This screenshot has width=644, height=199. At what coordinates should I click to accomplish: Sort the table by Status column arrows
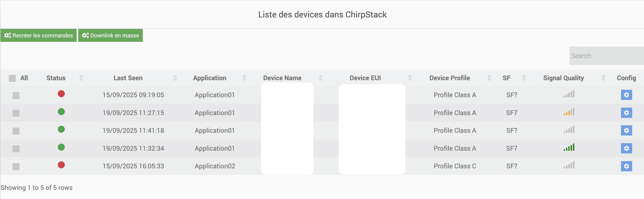point(81,78)
